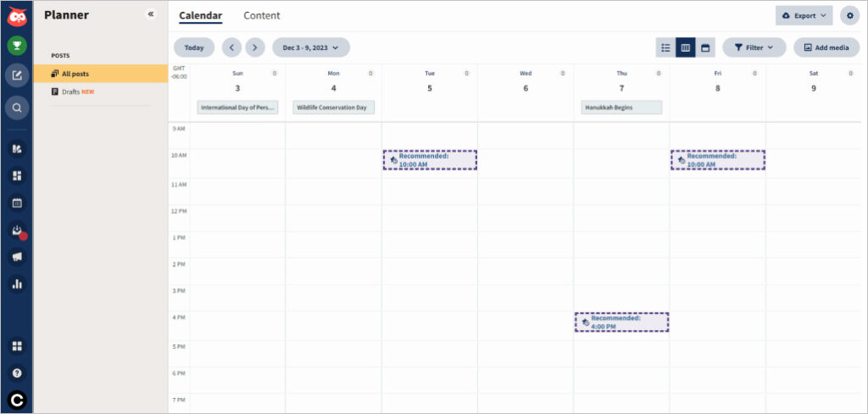This screenshot has height=414, width=868.
Task: Select Friday's Recommended 10:00 AM slot
Action: [718, 160]
